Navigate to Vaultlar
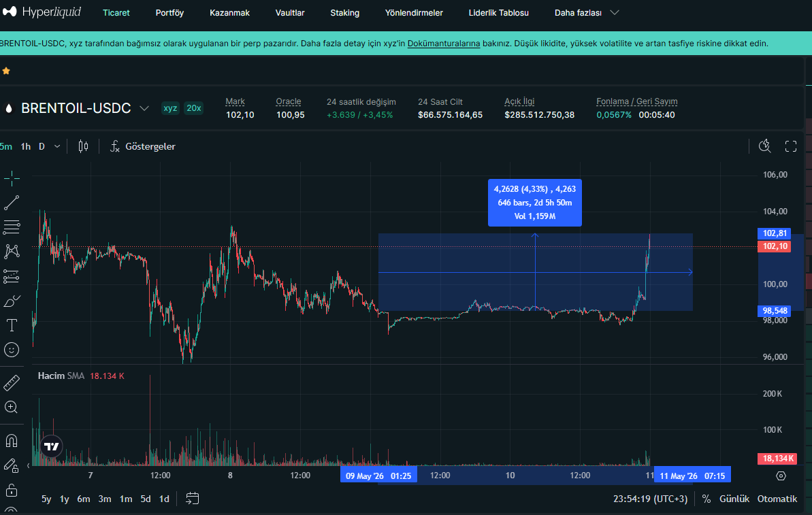Viewport: 812px width, 515px height. pos(290,12)
